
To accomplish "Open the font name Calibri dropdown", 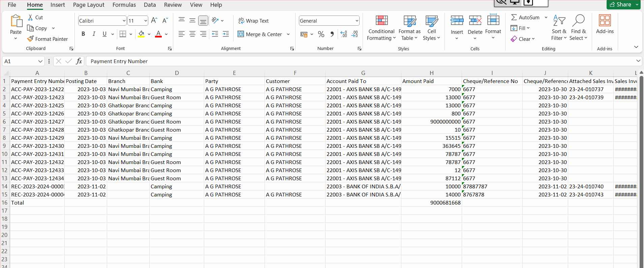I will click(x=124, y=21).
